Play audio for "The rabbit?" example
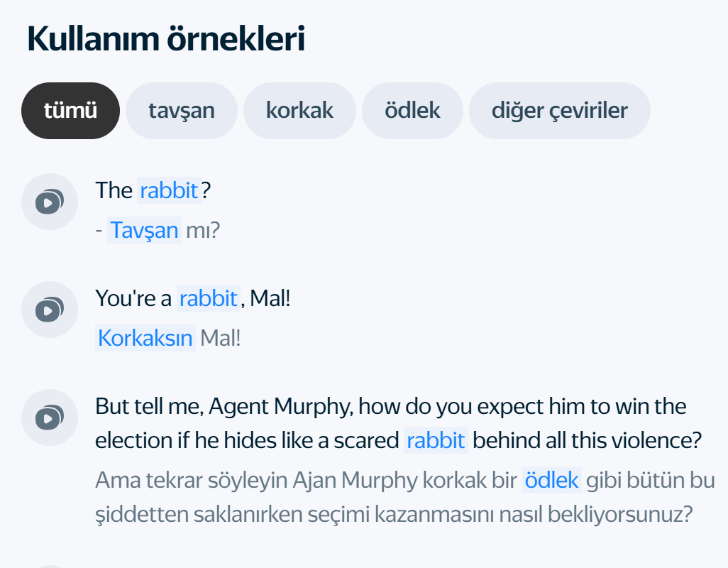728x568 pixels. coord(49,202)
